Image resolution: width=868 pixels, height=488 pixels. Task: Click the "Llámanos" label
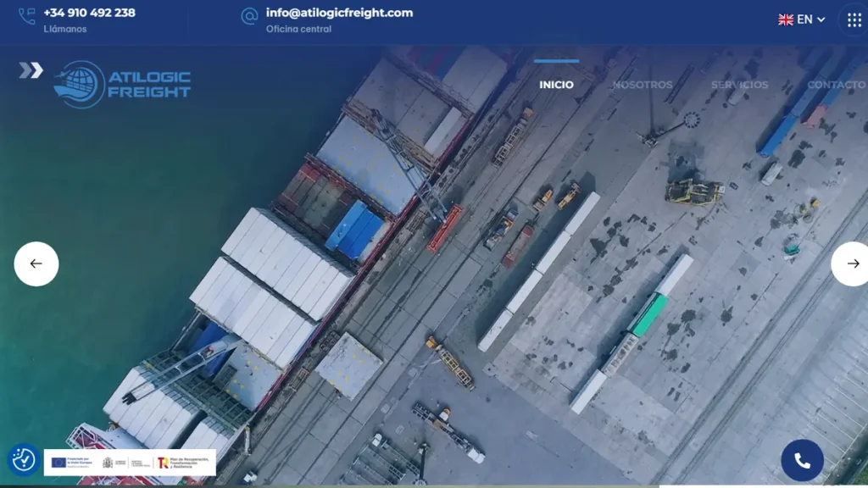point(65,29)
